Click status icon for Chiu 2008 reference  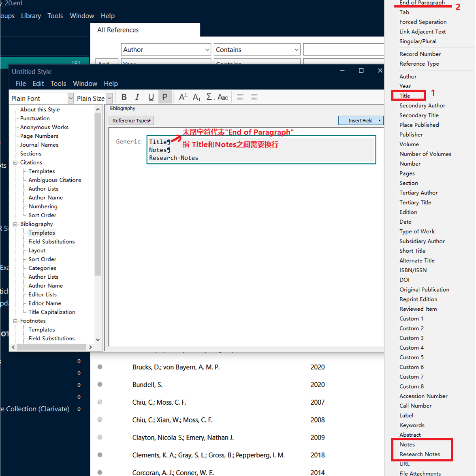pyautogui.click(x=100, y=420)
